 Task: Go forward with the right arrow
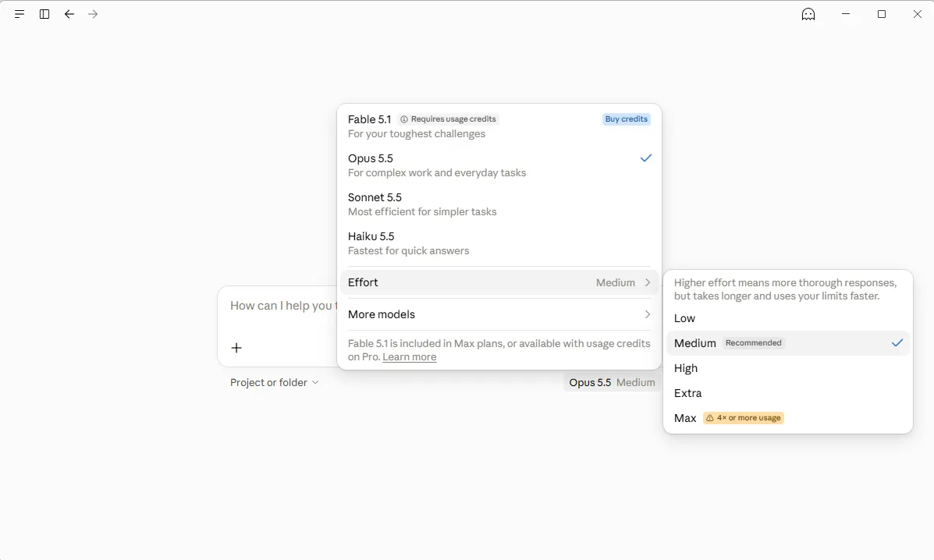(93, 14)
